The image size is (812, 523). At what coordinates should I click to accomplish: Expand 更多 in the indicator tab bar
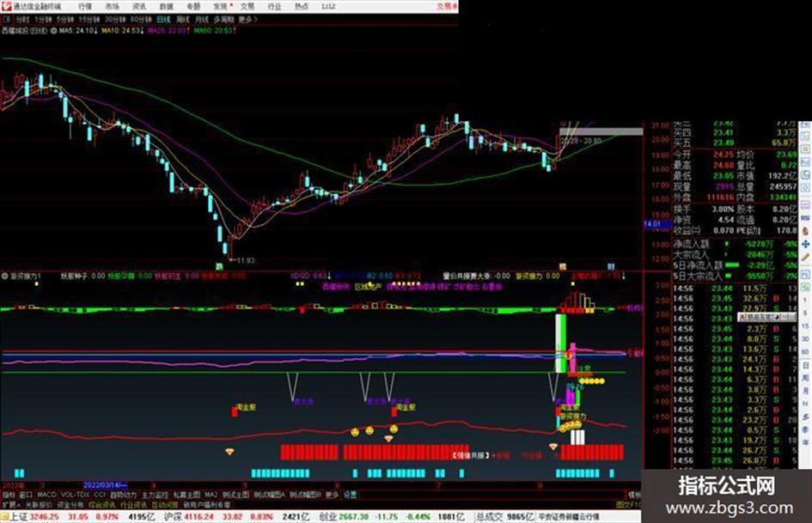332,495
